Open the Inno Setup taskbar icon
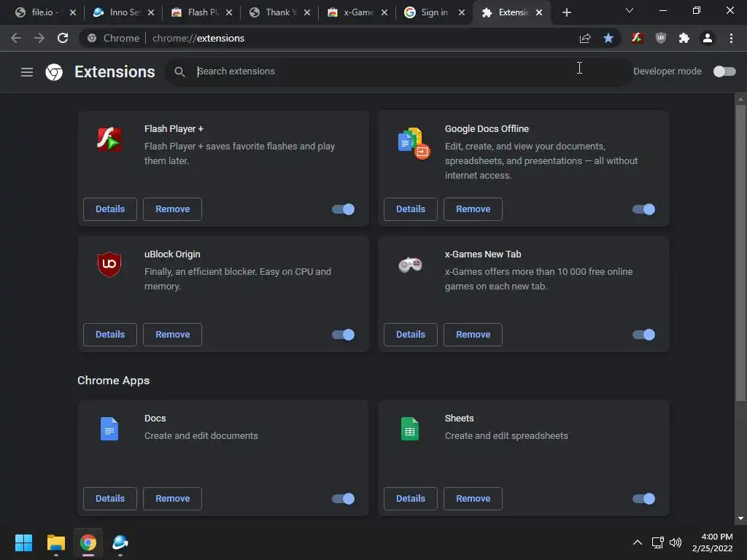Viewport: 747px width, 560px height. point(120,542)
